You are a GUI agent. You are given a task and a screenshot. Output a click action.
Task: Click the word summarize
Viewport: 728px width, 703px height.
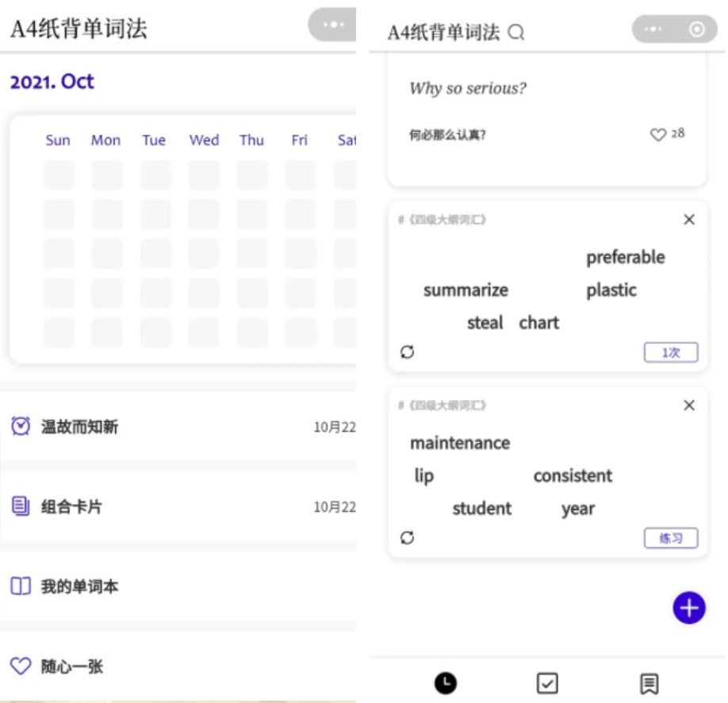[466, 290]
